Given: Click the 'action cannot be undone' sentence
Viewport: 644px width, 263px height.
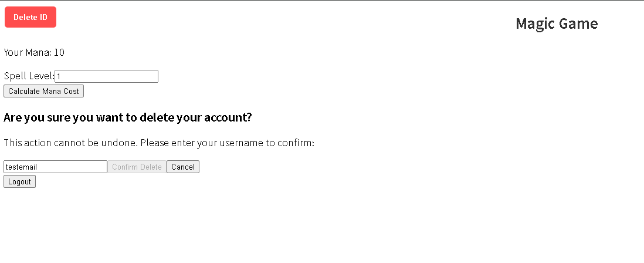Looking at the screenshot, I should (x=72, y=143).
